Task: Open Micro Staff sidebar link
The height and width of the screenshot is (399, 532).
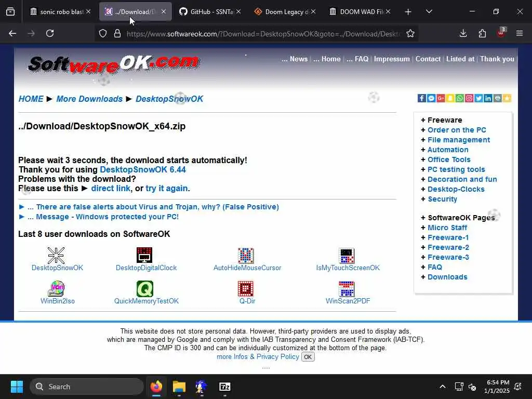Action: click(447, 228)
